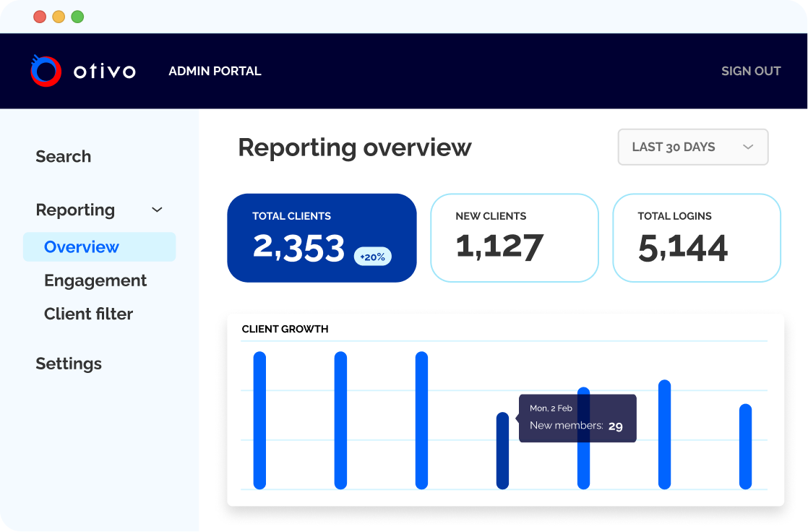Click the highlighted dark blue chart bar
The image size is (808, 532).
click(x=502, y=450)
